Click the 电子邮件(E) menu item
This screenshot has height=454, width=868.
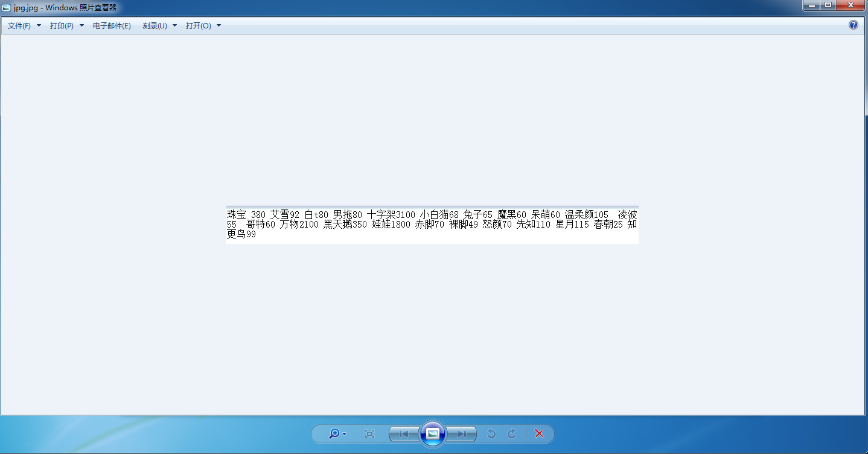point(112,26)
